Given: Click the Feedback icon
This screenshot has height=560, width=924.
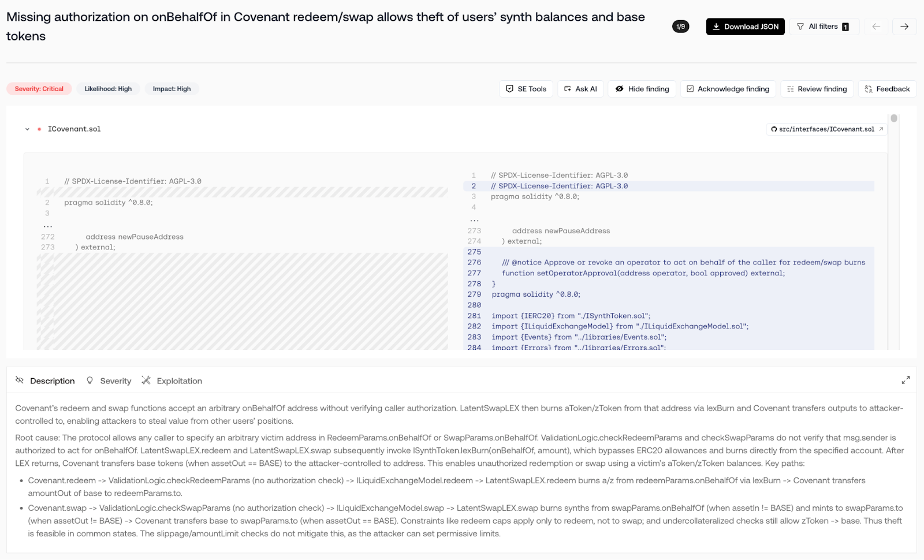Looking at the screenshot, I should [x=869, y=89].
